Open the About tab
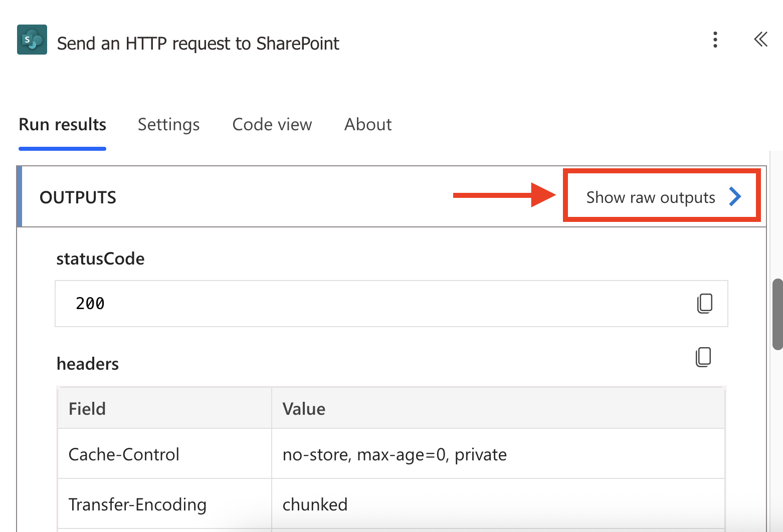The width and height of the screenshot is (783, 532). (x=368, y=124)
